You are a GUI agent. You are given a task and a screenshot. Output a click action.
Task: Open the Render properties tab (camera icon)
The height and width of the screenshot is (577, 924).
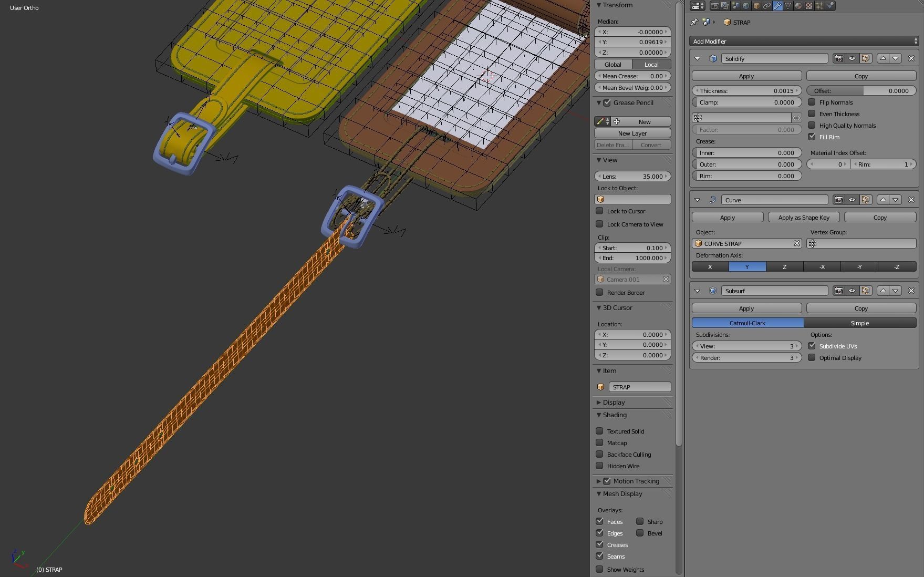pyautogui.click(x=714, y=6)
